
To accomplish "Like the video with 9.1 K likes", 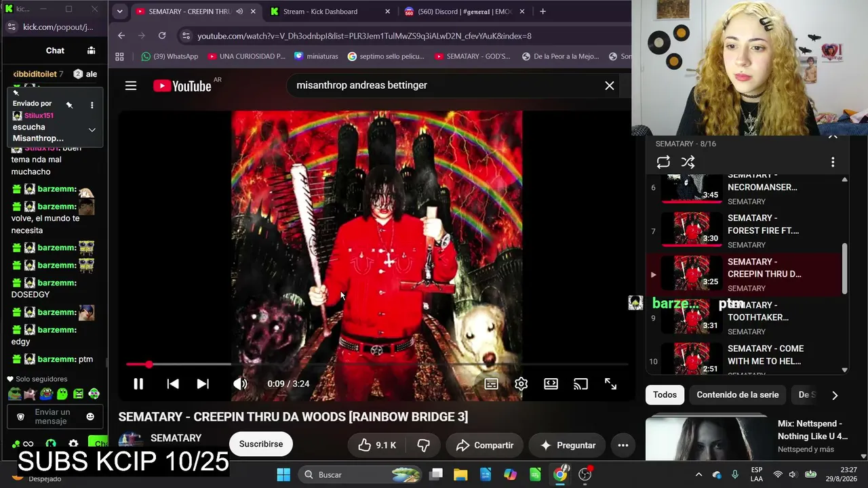I will point(377,445).
